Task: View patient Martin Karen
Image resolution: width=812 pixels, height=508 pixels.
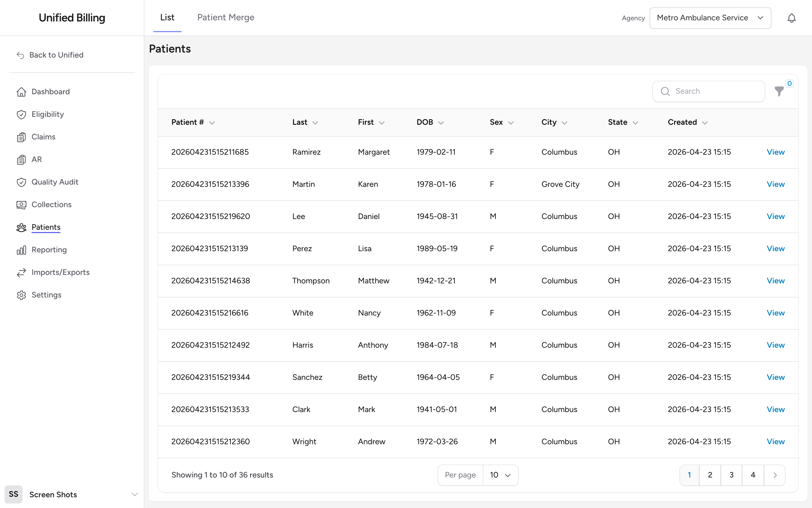Action: pyautogui.click(x=775, y=185)
